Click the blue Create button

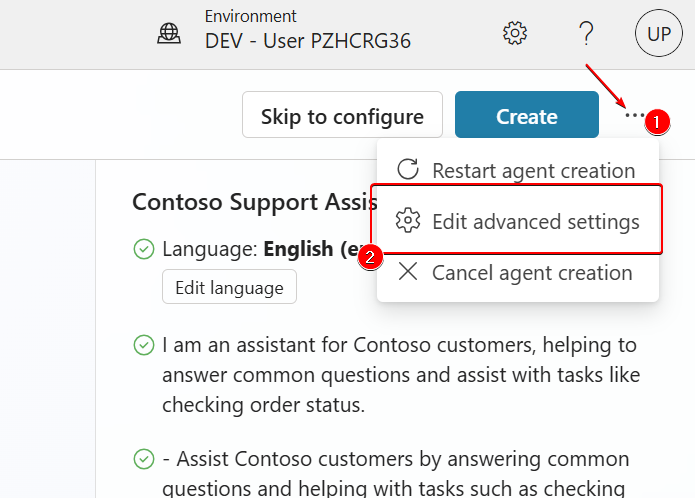click(526, 116)
